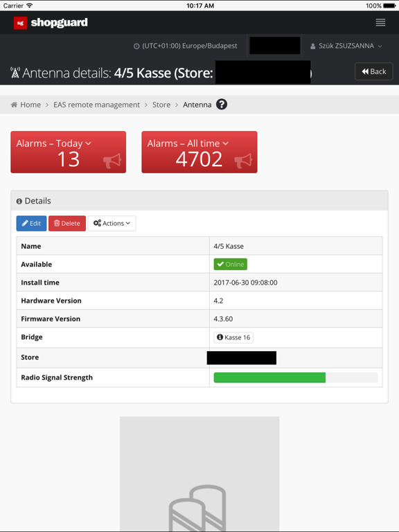Click the megaphone icon on All time alarms
Screen dimensions: 399x532
tap(243, 161)
